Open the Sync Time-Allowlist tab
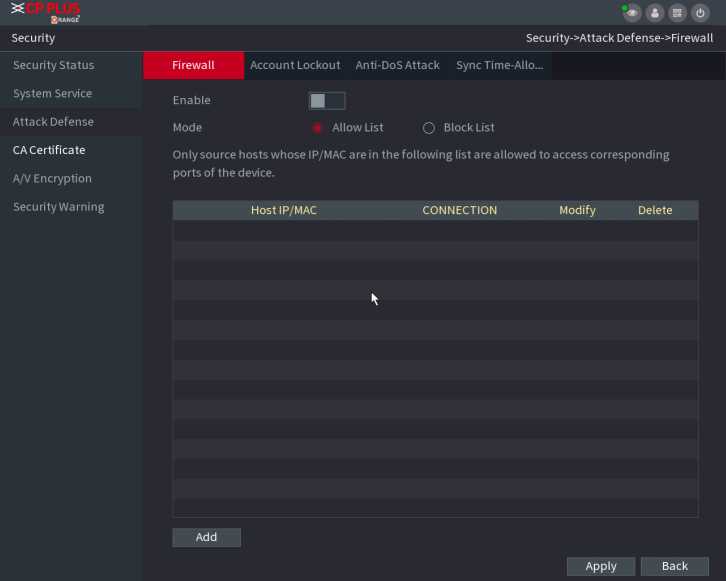 coord(499,65)
